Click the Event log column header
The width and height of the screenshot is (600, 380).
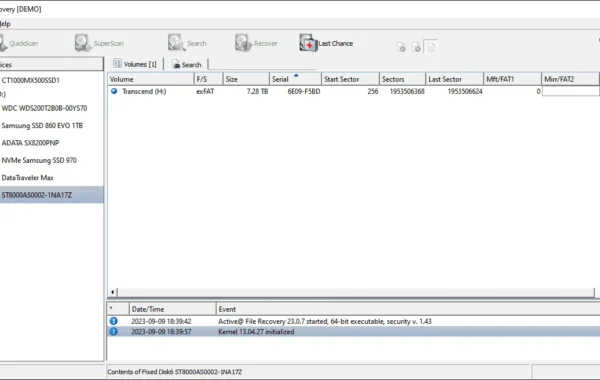pos(408,309)
